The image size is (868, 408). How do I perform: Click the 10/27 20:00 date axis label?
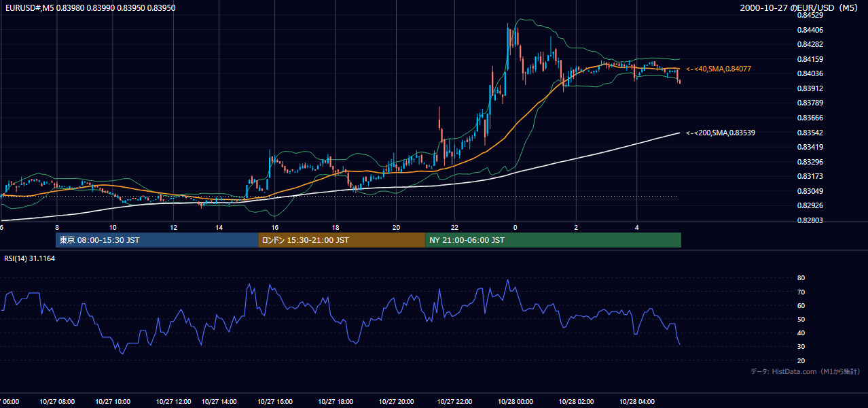[x=397, y=401]
